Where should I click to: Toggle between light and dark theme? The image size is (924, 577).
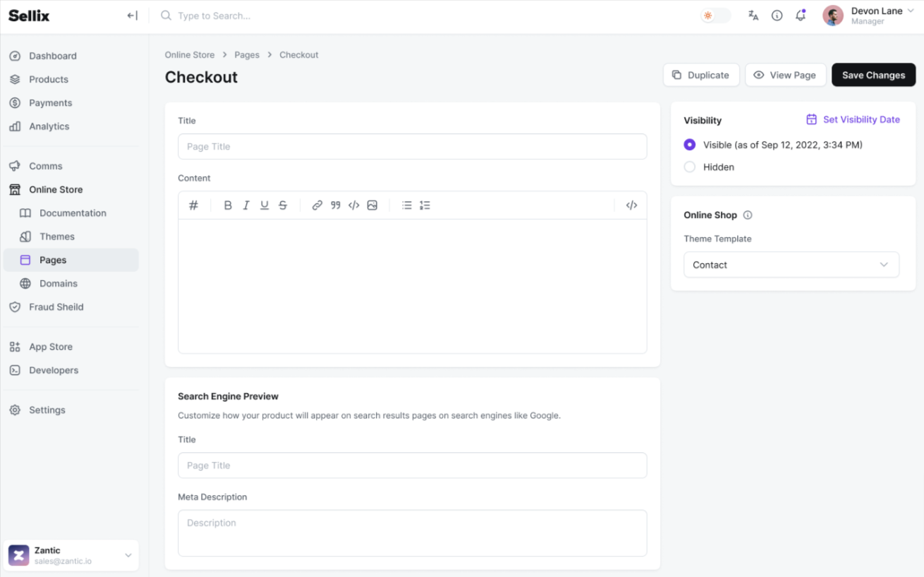(x=715, y=15)
